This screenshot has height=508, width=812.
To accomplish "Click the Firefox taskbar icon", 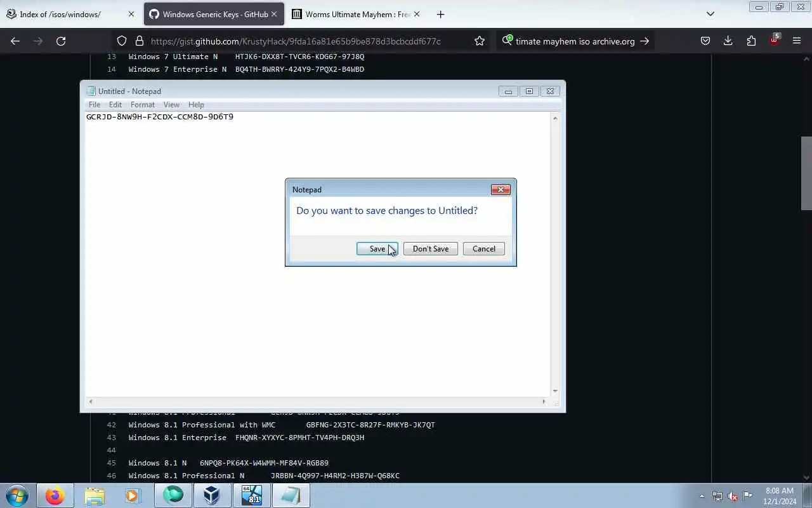I will [x=55, y=495].
